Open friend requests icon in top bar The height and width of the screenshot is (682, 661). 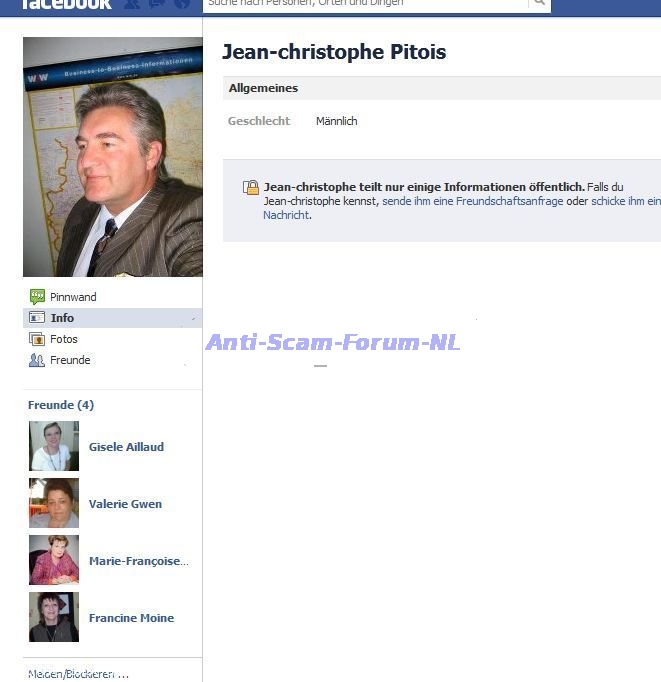[133, 4]
